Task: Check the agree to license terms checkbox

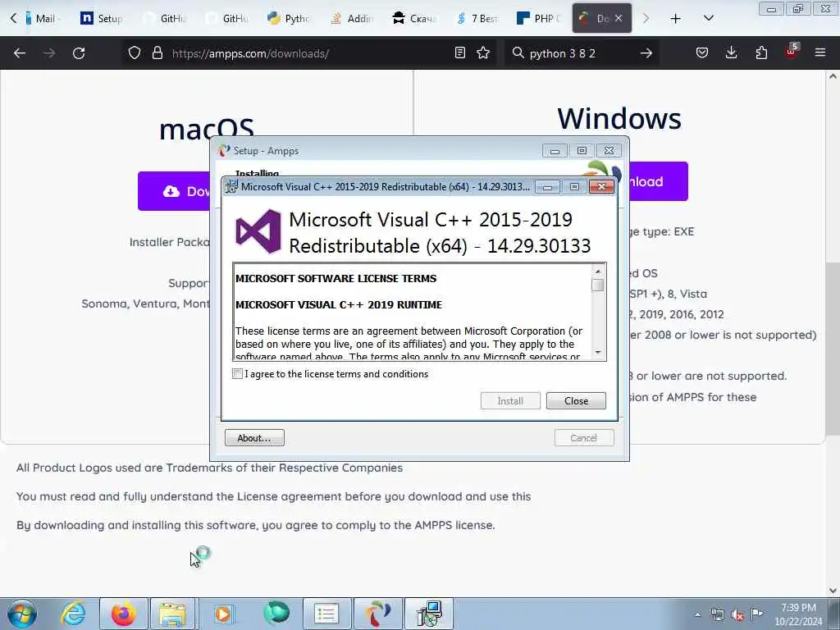Action: coord(237,373)
